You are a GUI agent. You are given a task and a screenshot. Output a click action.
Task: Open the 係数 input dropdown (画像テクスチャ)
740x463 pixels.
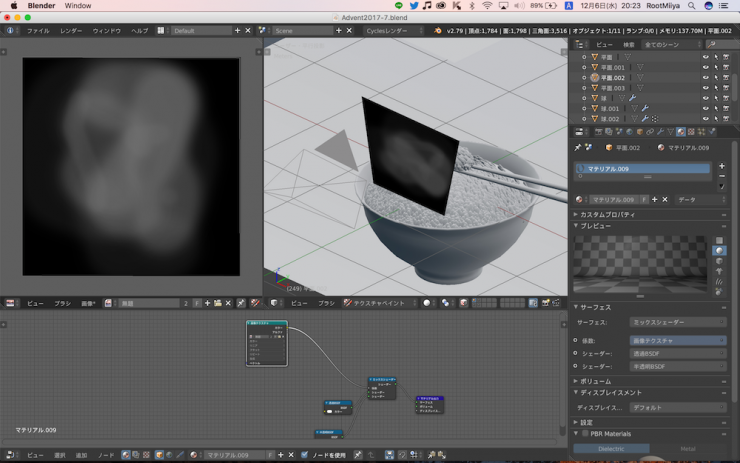[678, 341]
